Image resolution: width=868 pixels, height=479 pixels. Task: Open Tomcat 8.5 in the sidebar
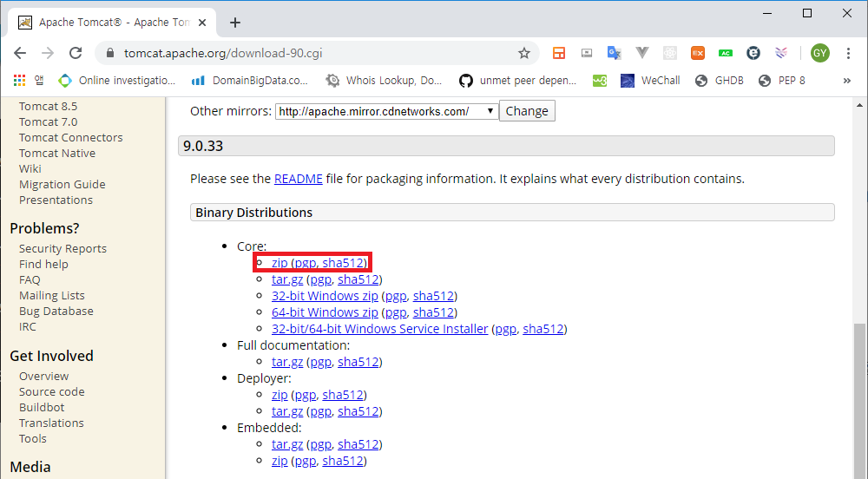coord(48,106)
